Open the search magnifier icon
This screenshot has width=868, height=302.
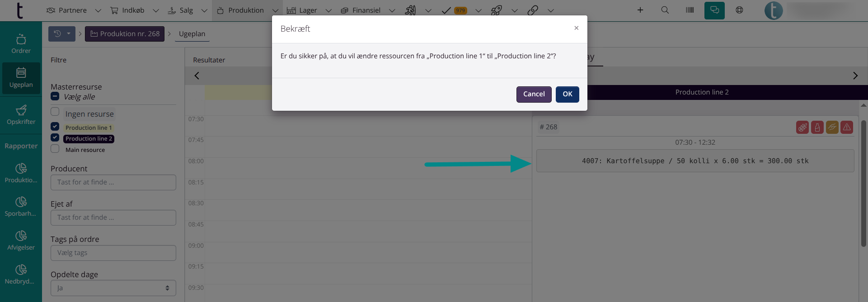[x=665, y=10]
